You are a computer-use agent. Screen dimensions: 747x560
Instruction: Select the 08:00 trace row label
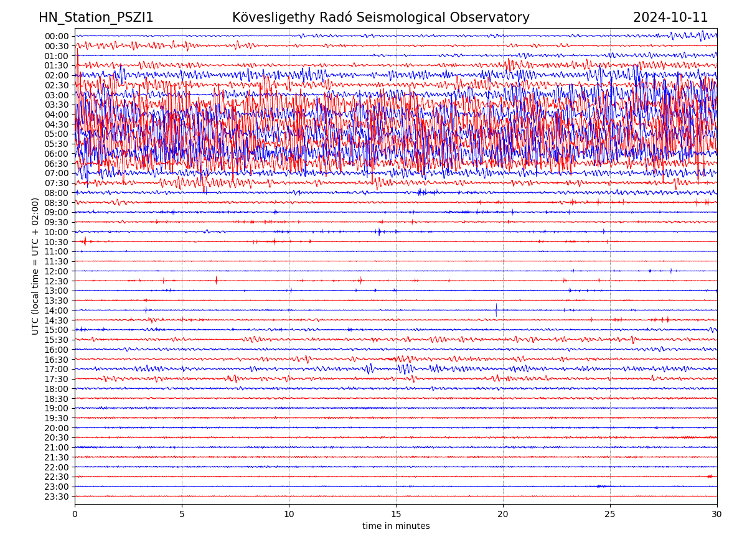pos(57,193)
